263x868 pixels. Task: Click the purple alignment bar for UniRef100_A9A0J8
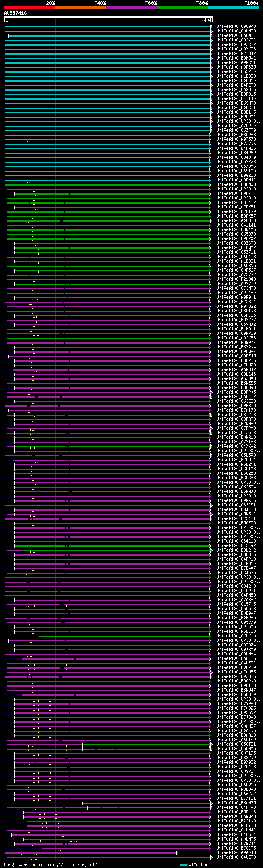(x=92, y=853)
